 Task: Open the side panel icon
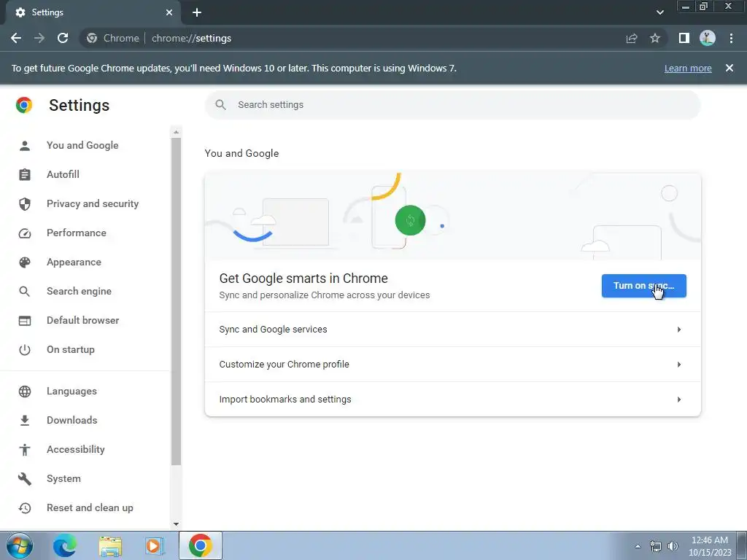pyautogui.click(x=684, y=38)
